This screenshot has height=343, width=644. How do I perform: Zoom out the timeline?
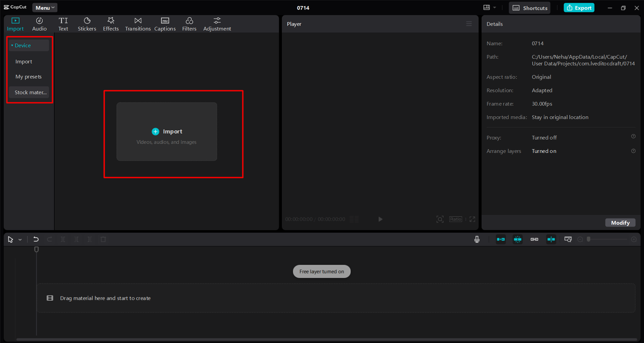click(580, 239)
